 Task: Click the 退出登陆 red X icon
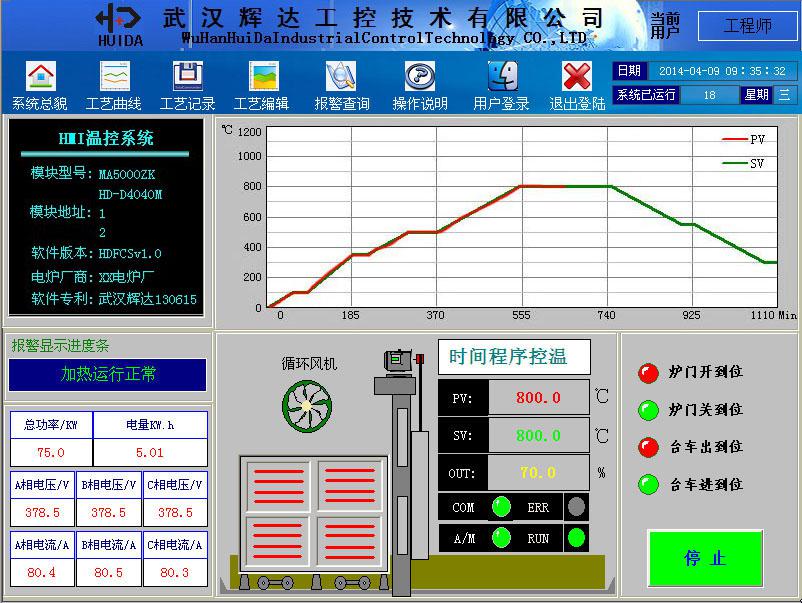coord(577,78)
